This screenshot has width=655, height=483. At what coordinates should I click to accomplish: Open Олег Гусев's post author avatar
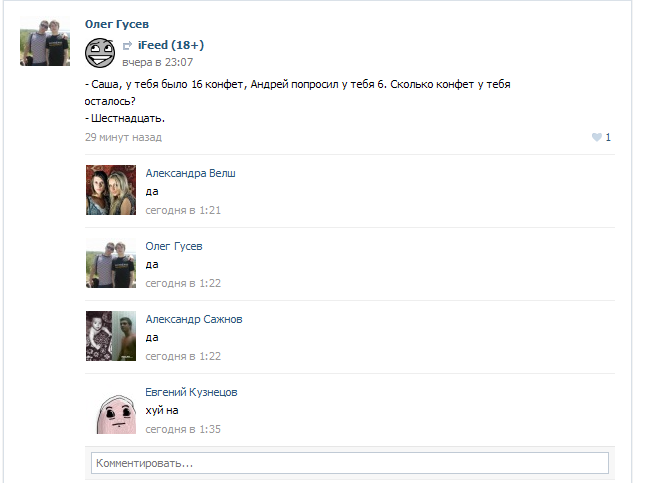coord(45,41)
